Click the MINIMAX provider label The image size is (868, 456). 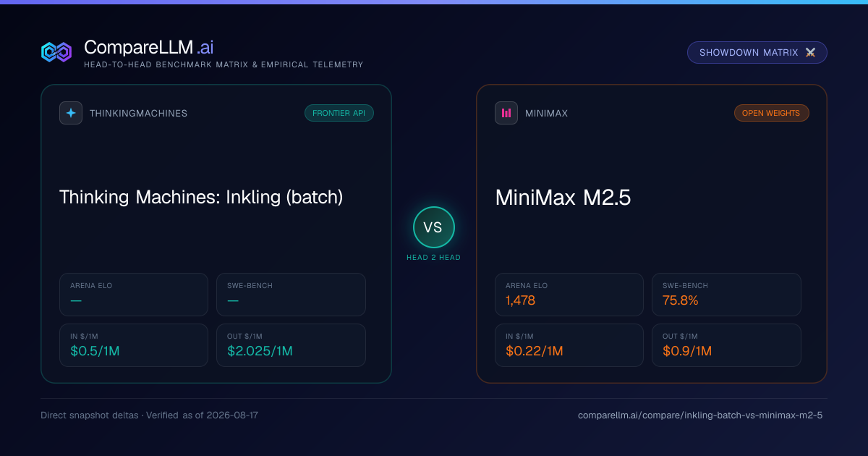[x=547, y=114]
